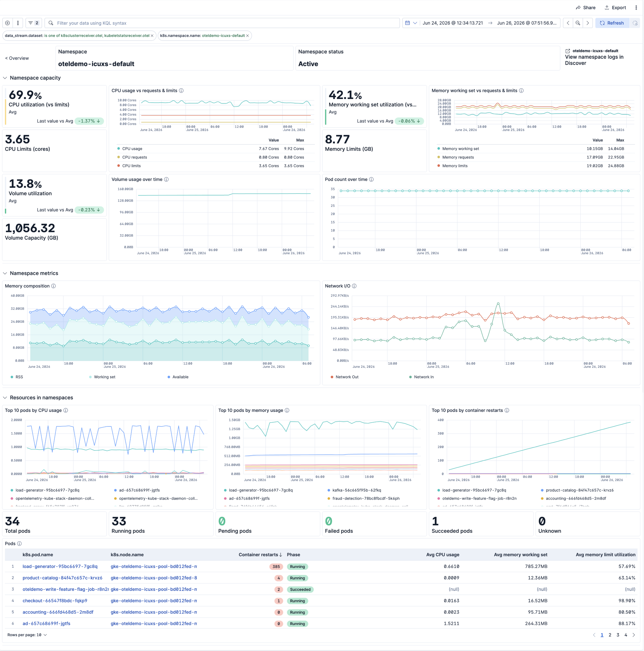Toggle CPU usage legend series
The width and height of the screenshot is (644, 651).
pos(132,148)
